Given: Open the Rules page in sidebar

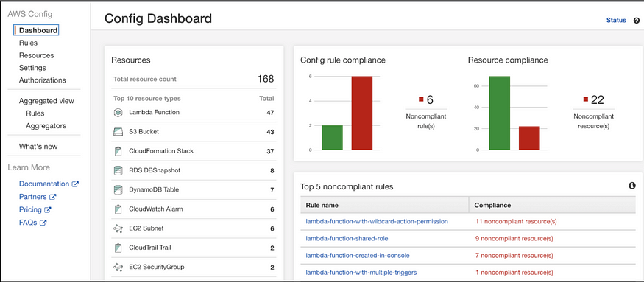Looking at the screenshot, I should point(28,43).
